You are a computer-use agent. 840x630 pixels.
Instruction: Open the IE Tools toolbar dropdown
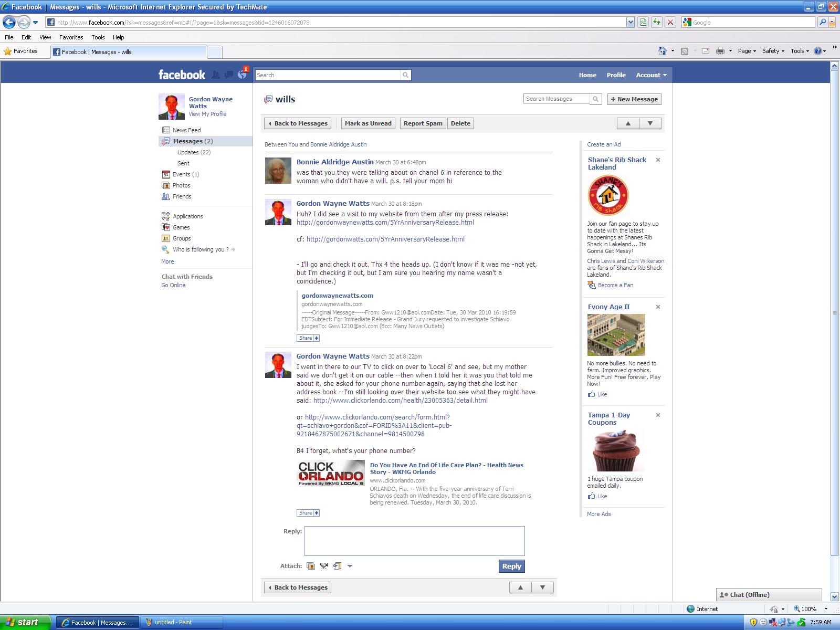[x=800, y=51]
